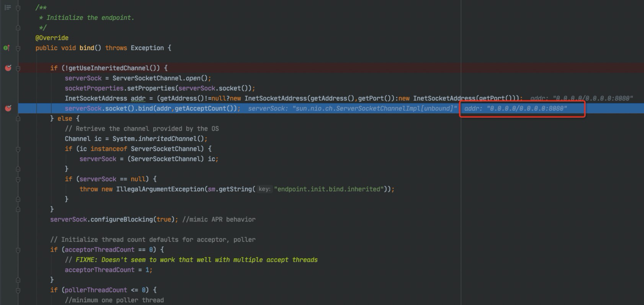Click 'serverSock.configureBlocking(true)' statement

[114, 220]
